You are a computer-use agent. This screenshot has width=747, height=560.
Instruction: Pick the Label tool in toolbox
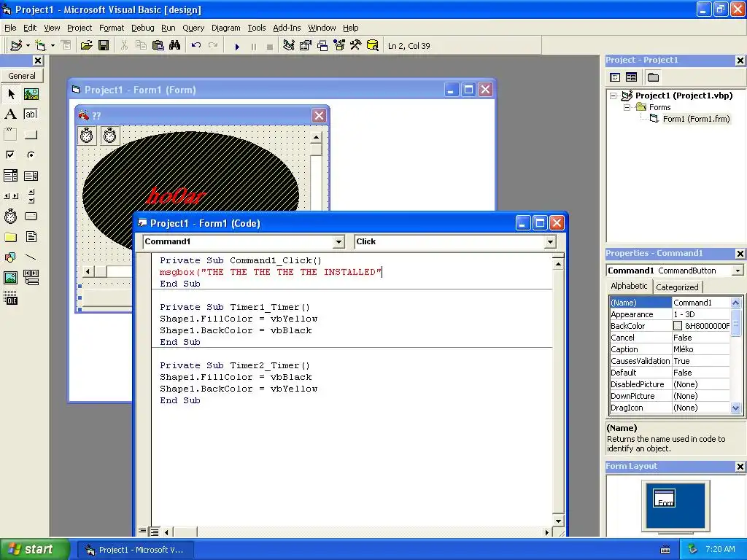point(10,114)
